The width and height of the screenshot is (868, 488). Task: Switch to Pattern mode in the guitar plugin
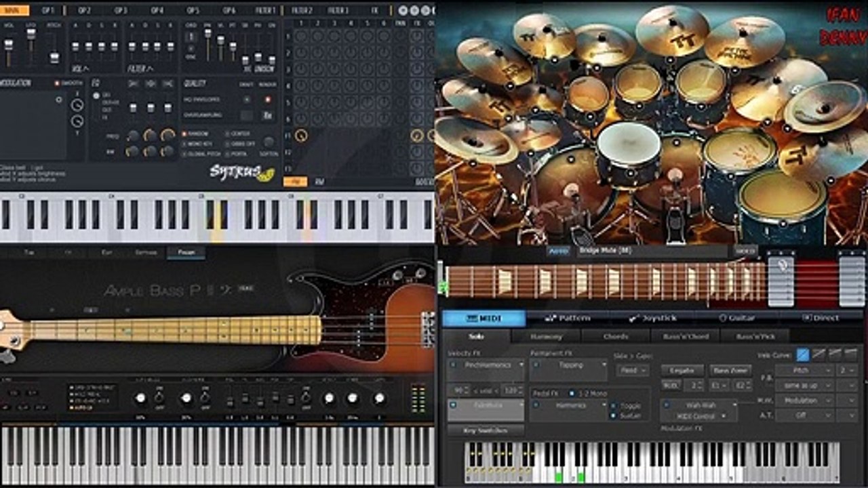pos(568,318)
